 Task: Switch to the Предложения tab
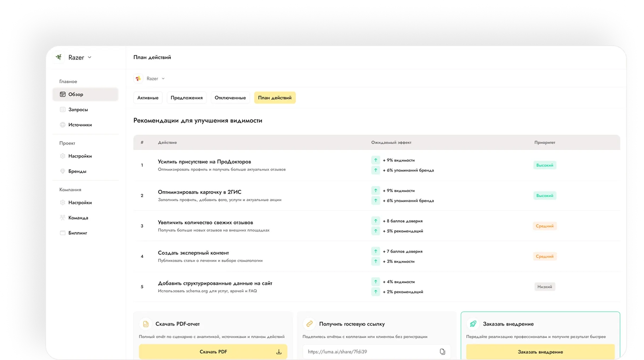pos(186,98)
